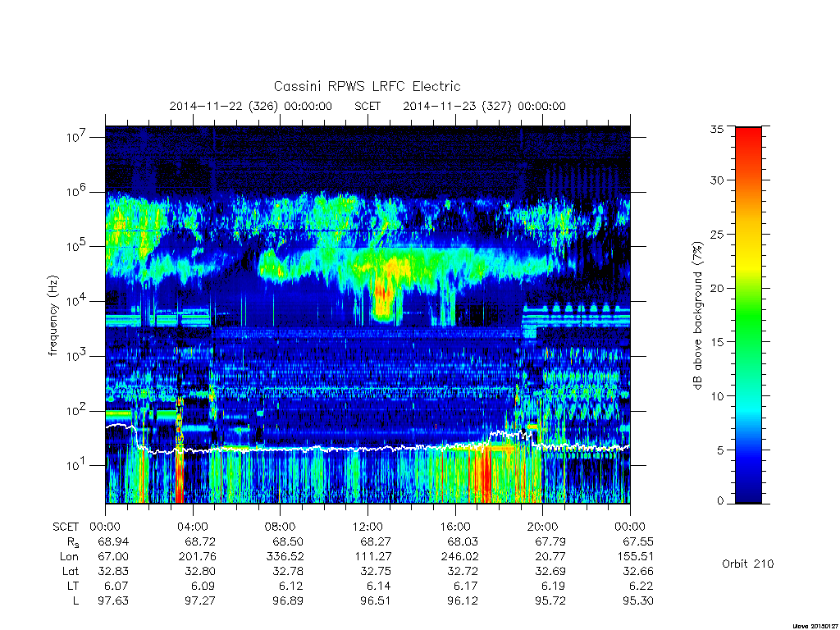Click the colorbar tick value 10
The height and width of the screenshot is (630, 840).
pyautogui.click(x=717, y=396)
